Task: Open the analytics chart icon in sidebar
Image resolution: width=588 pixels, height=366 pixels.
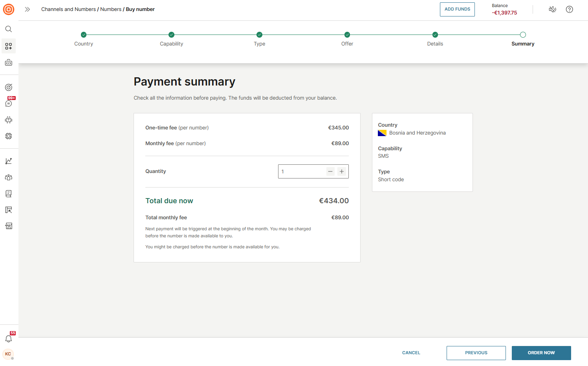Action: [9, 161]
